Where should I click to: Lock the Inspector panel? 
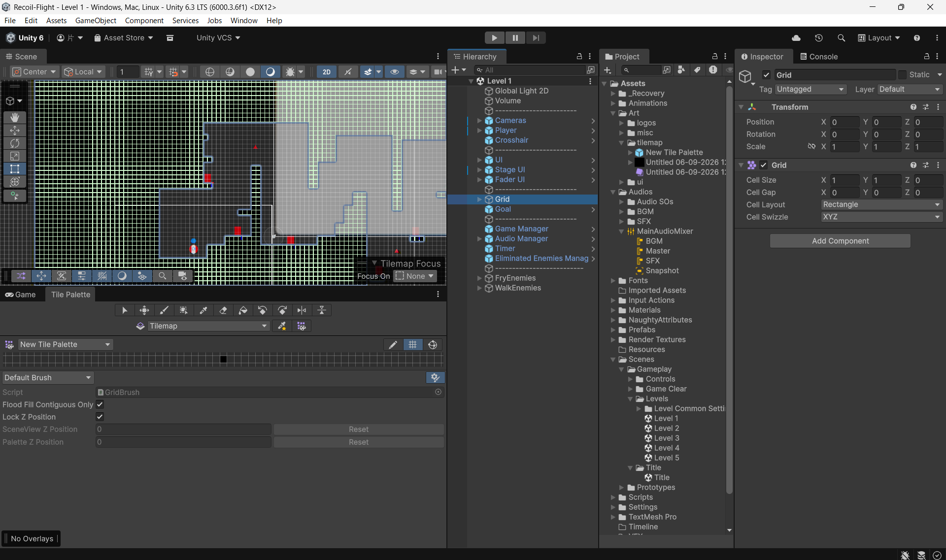(x=927, y=57)
